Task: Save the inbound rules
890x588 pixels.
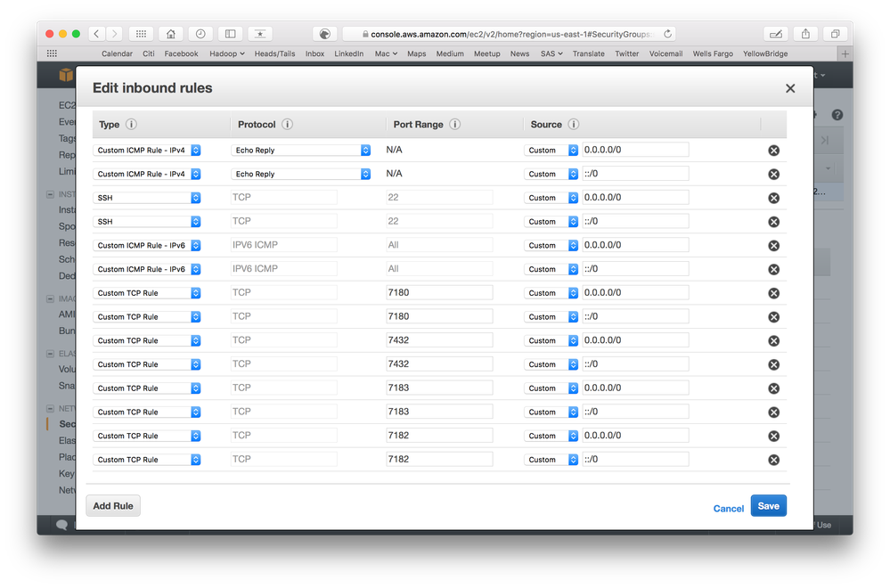Action: coord(768,505)
